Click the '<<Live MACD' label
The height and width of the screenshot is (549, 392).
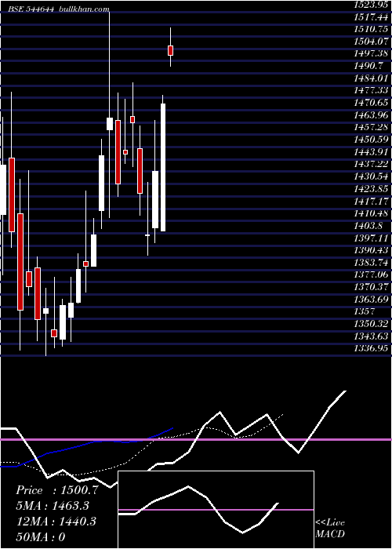click(330, 528)
